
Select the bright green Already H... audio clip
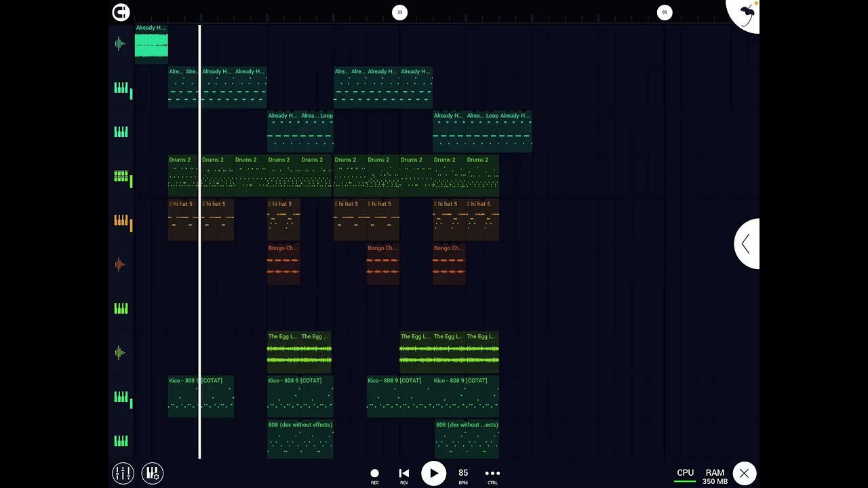coord(151,44)
